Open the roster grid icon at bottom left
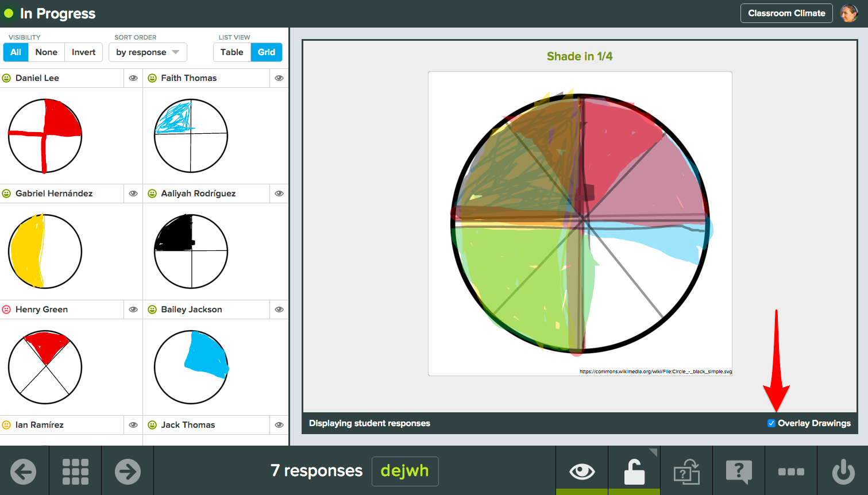 (75, 471)
